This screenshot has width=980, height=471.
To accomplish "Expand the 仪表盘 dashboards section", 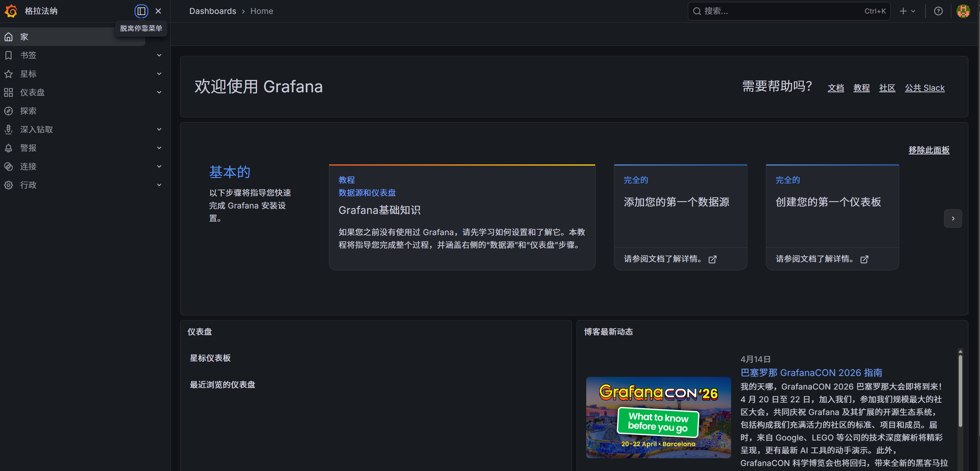I will (159, 92).
